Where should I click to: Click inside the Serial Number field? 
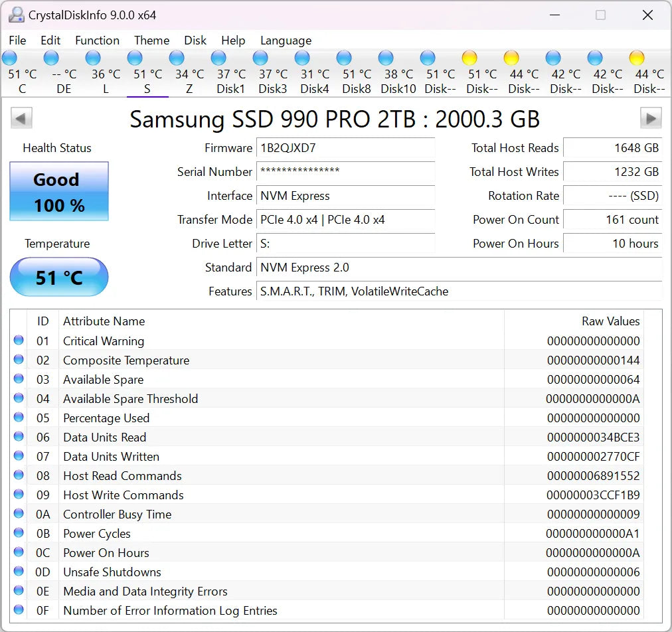click(x=345, y=173)
